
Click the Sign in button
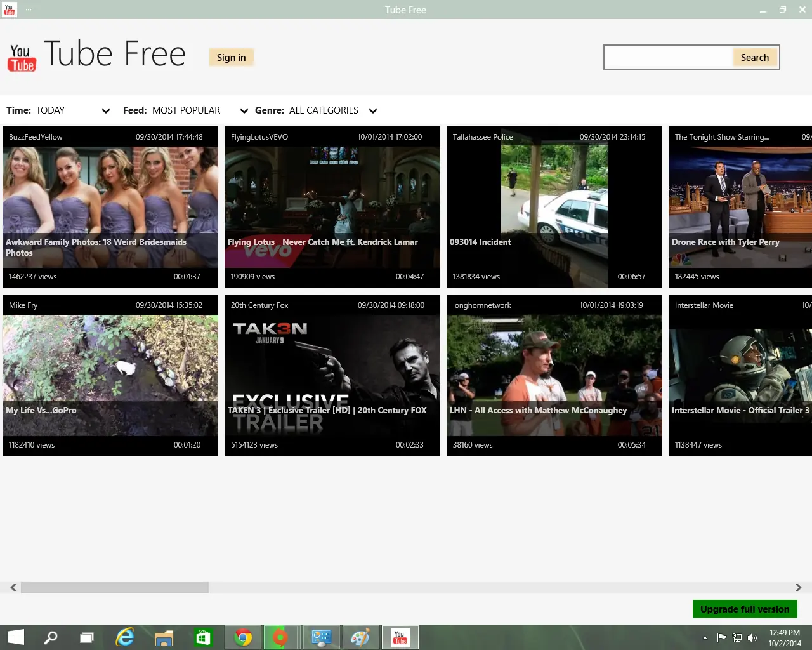(232, 57)
